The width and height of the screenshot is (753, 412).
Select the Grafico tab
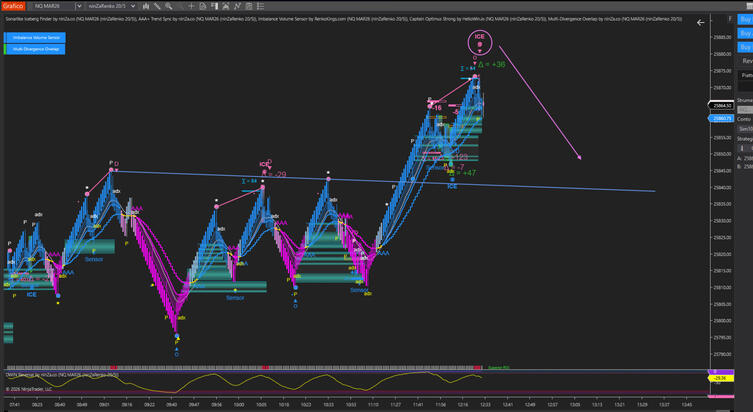[12, 6]
